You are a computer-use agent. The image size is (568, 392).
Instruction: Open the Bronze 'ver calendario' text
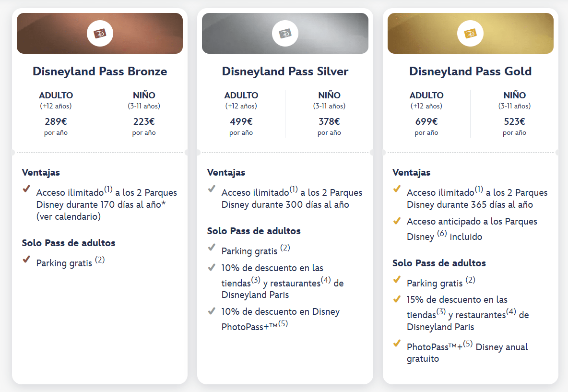(69, 217)
